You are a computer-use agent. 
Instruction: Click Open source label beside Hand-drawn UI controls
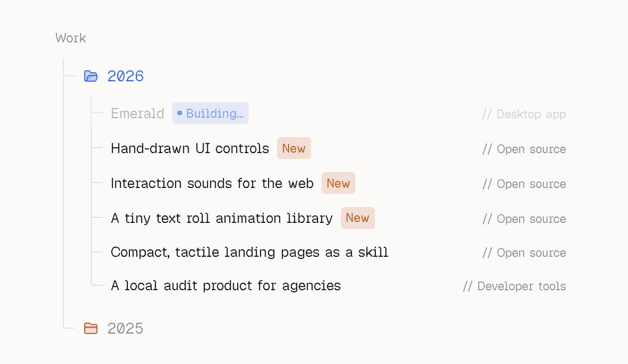(x=524, y=149)
